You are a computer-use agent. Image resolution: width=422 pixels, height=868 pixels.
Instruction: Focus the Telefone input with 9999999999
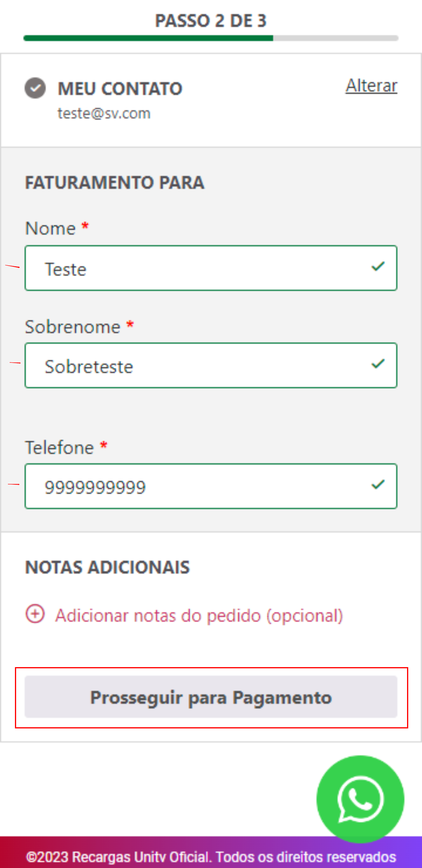[x=202, y=486]
